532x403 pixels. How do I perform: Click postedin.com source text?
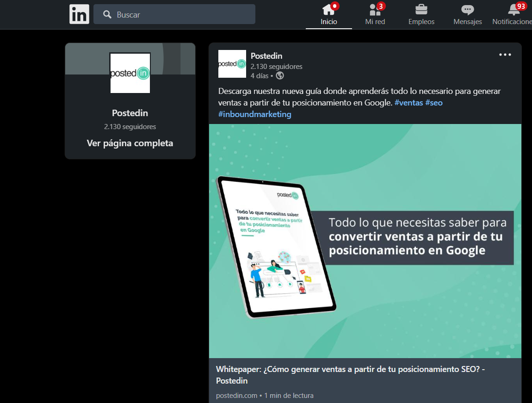236,396
